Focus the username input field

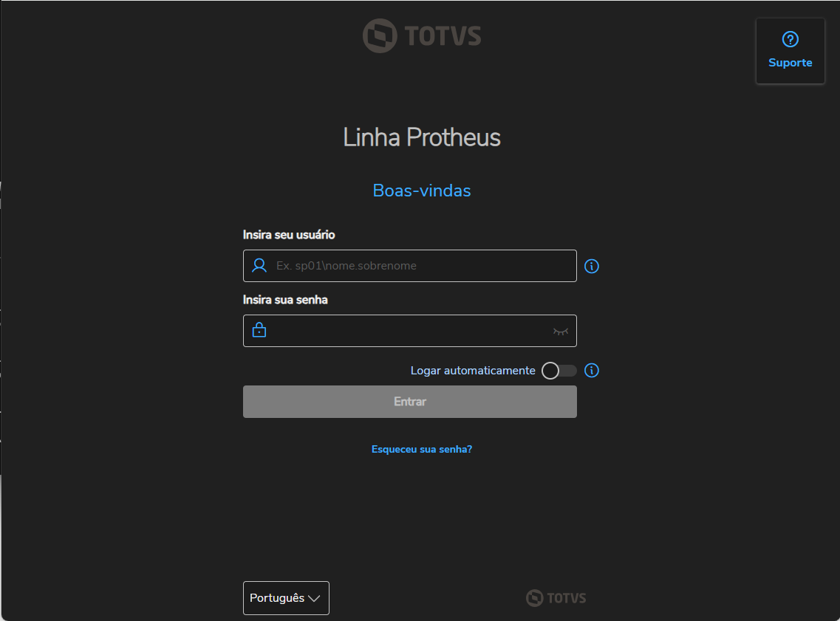coord(414,266)
